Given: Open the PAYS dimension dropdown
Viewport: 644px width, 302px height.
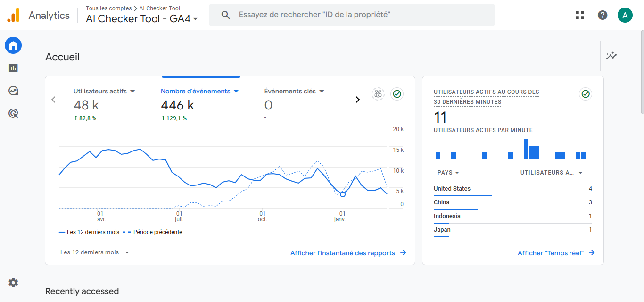Looking at the screenshot, I should click(448, 173).
